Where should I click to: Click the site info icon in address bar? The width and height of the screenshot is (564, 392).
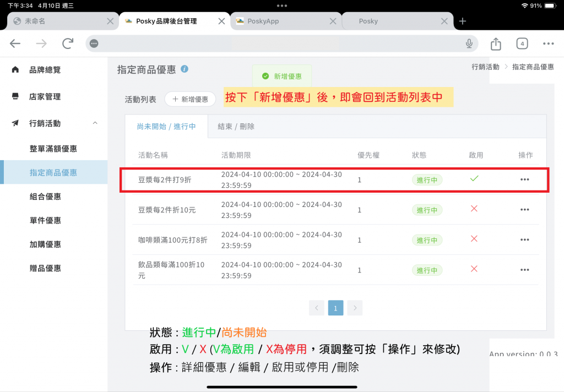pyautogui.click(x=94, y=43)
